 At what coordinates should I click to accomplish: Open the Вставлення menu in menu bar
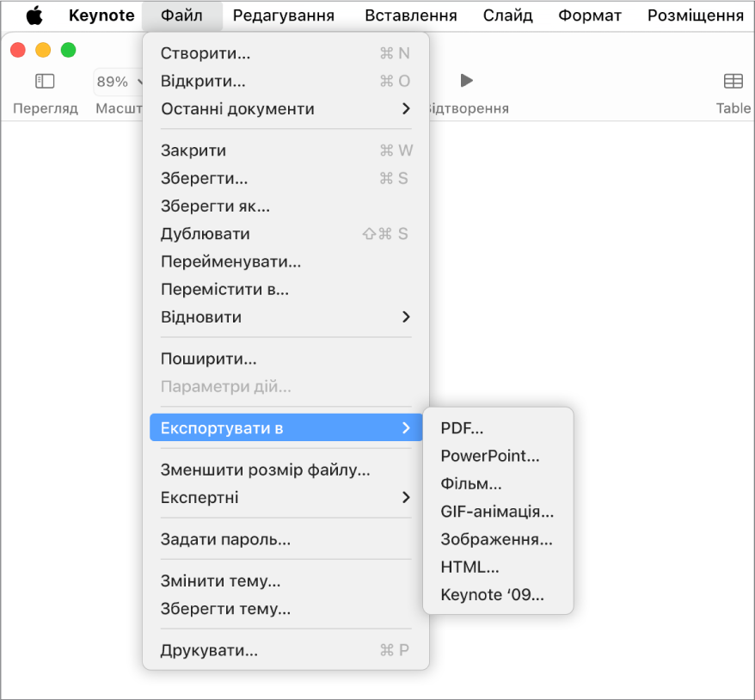pos(408,15)
